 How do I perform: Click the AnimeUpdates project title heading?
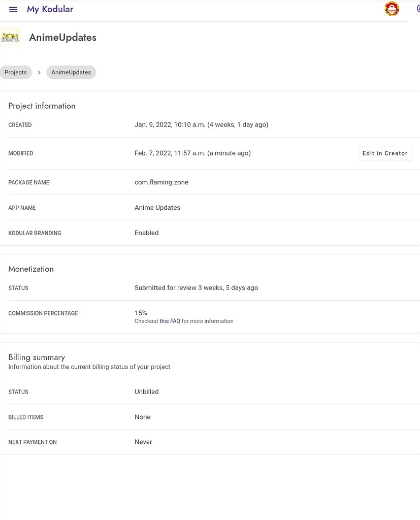click(x=62, y=37)
